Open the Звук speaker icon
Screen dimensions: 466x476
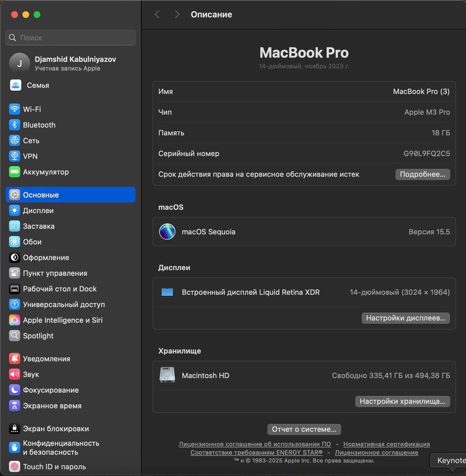[x=15, y=374]
